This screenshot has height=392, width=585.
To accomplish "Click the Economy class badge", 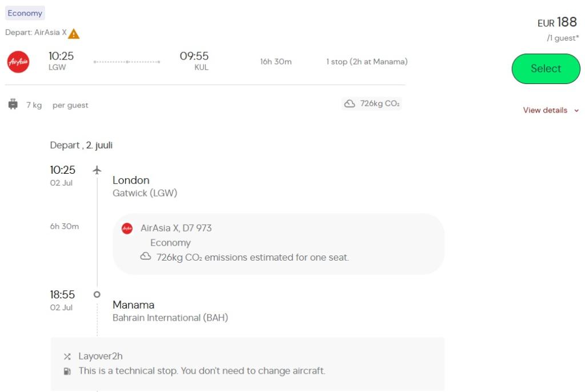I will pos(25,13).
